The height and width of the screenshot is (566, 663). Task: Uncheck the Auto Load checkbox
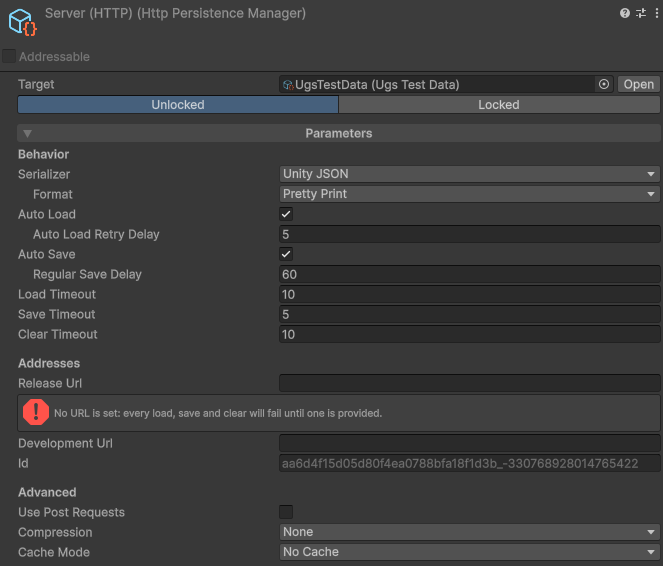pos(286,214)
